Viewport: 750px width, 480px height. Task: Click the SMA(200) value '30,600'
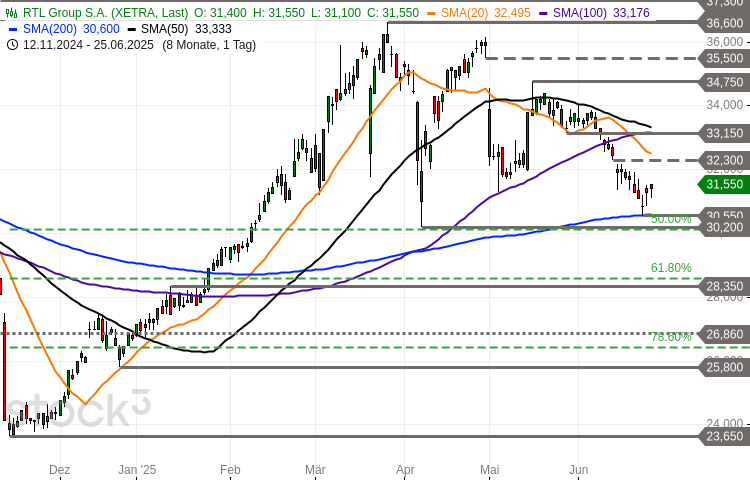pos(101,29)
